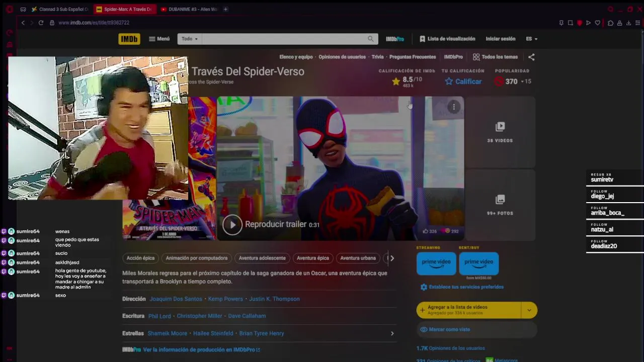This screenshot has height=362, width=644.
Task: Expand the Estrellas cast chevron
Action: (392, 333)
